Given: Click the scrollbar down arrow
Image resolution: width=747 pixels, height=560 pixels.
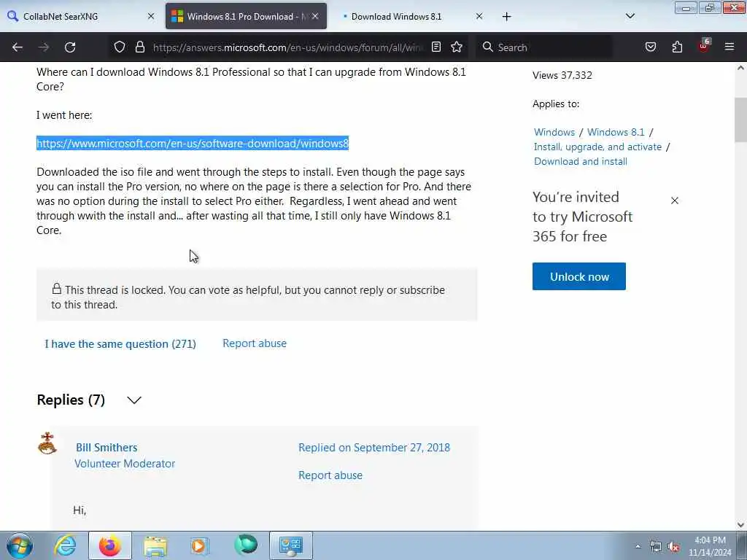Looking at the screenshot, I should [740, 525].
